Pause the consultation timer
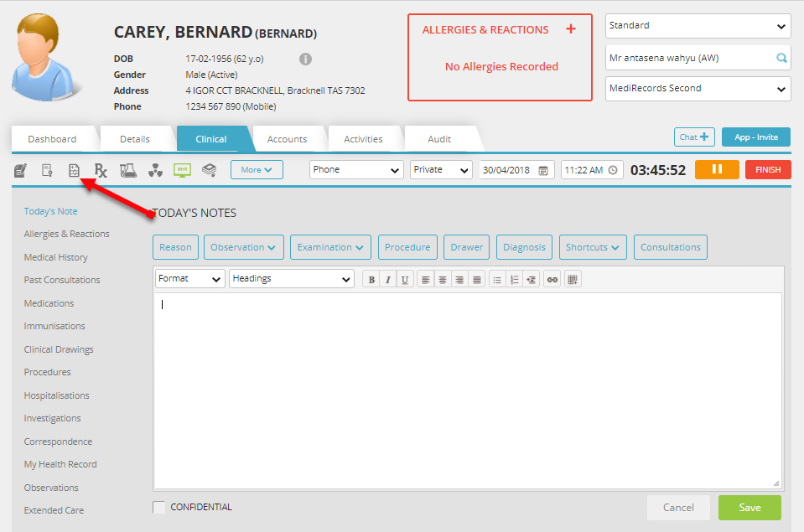This screenshot has height=532, width=804. [x=717, y=169]
